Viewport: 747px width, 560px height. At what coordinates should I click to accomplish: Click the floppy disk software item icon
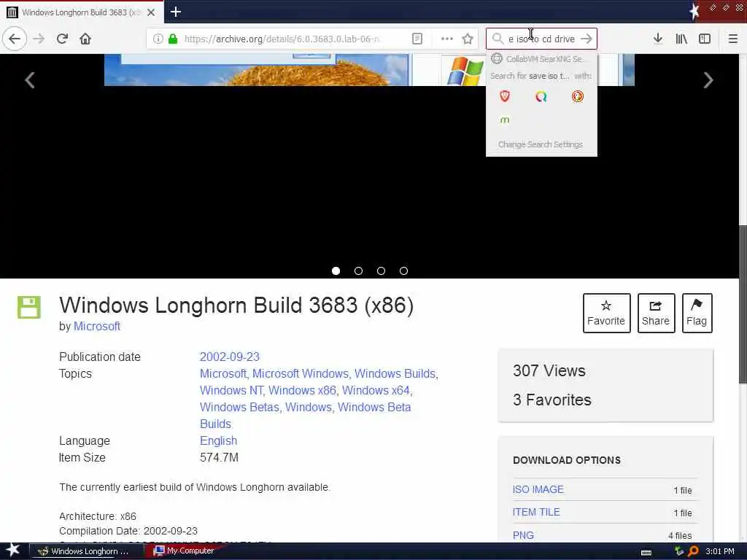29,307
